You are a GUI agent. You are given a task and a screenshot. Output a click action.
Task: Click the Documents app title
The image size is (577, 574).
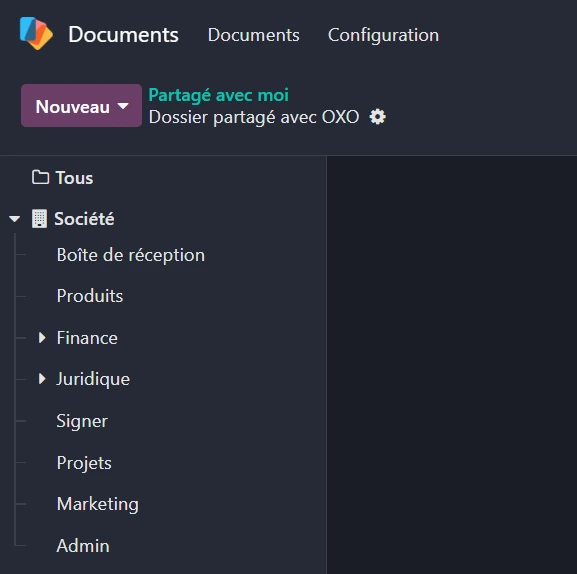pos(123,35)
